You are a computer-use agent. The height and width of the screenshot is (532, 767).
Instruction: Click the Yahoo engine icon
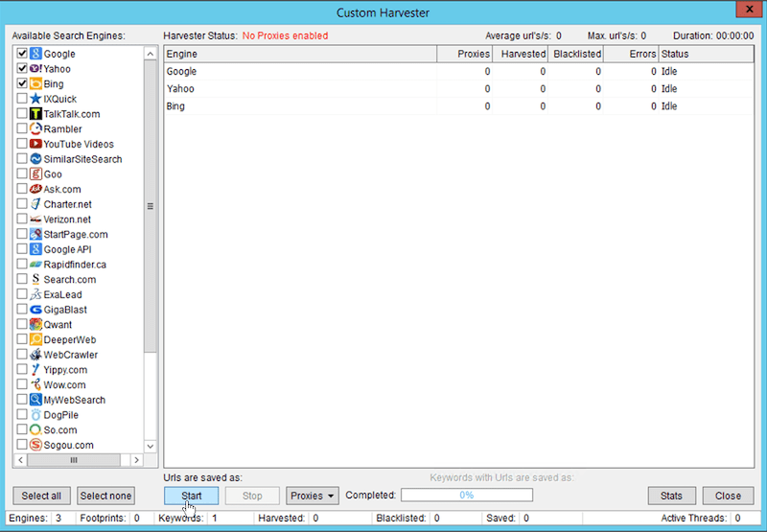[35, 69]
